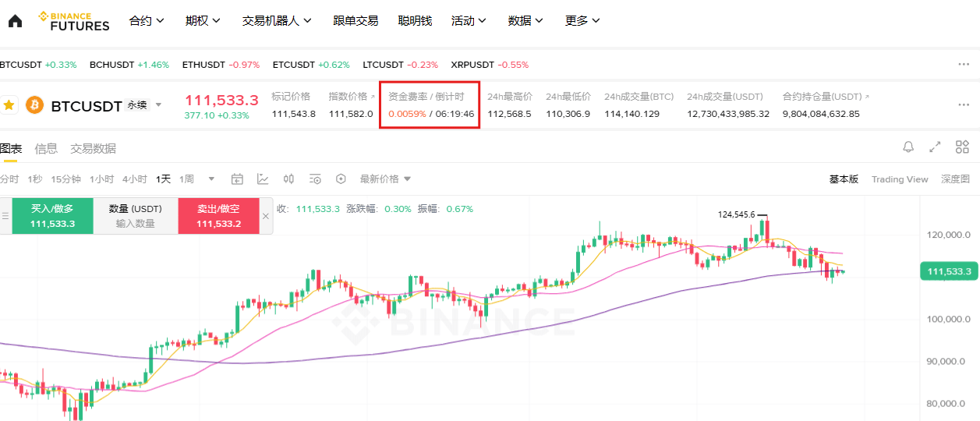
Task: Open the chart display settings icon
Action: [315, 179]
